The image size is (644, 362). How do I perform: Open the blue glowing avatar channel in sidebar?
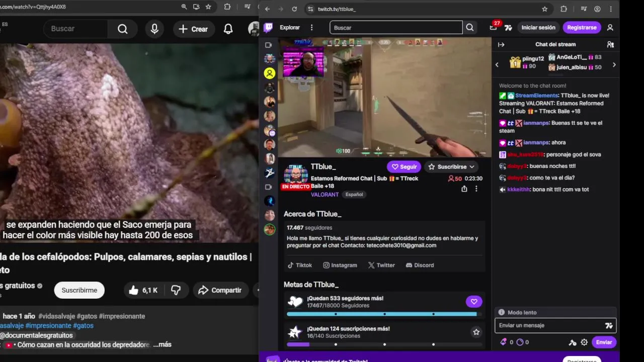pos(270,201)
